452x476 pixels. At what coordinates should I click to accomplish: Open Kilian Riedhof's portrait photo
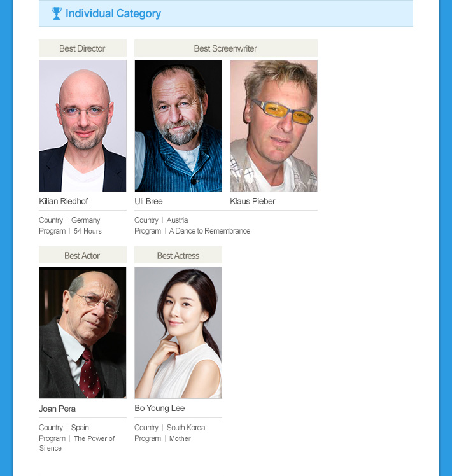pos(83,125)
